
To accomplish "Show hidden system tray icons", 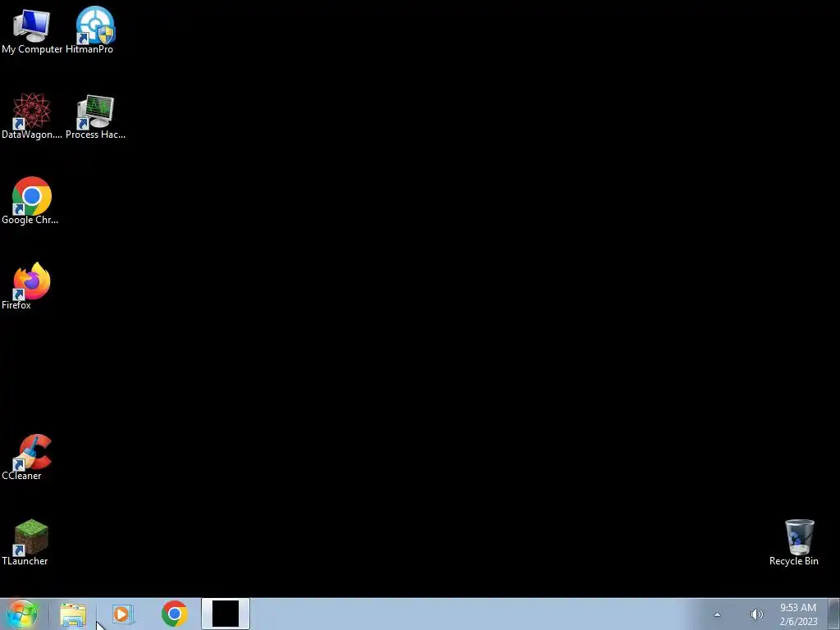I will 717,614.
